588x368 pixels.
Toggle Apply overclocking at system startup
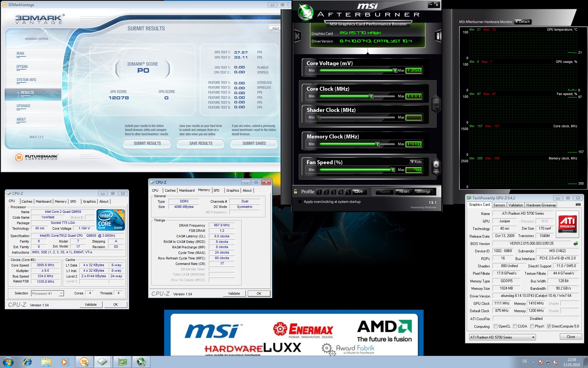(300, 202)
